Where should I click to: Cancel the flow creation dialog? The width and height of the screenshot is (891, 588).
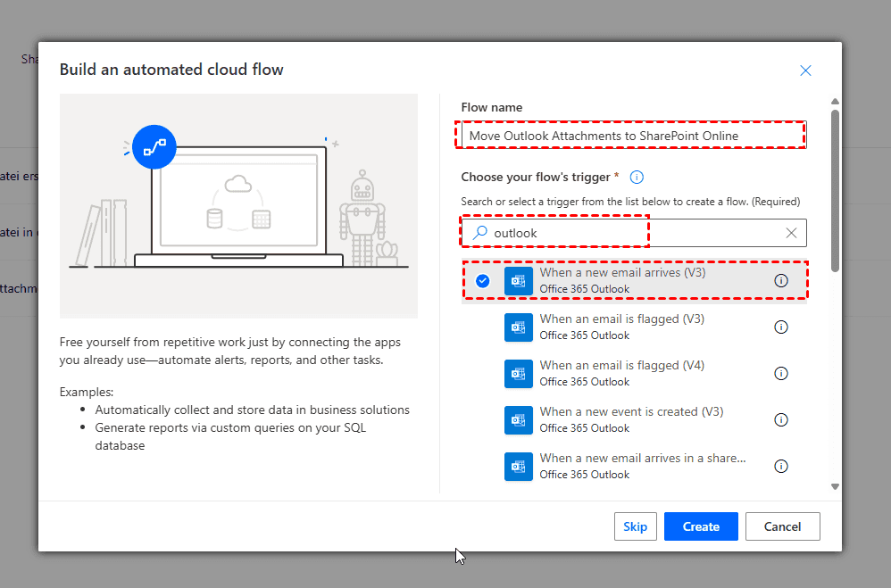coord(782,526)
